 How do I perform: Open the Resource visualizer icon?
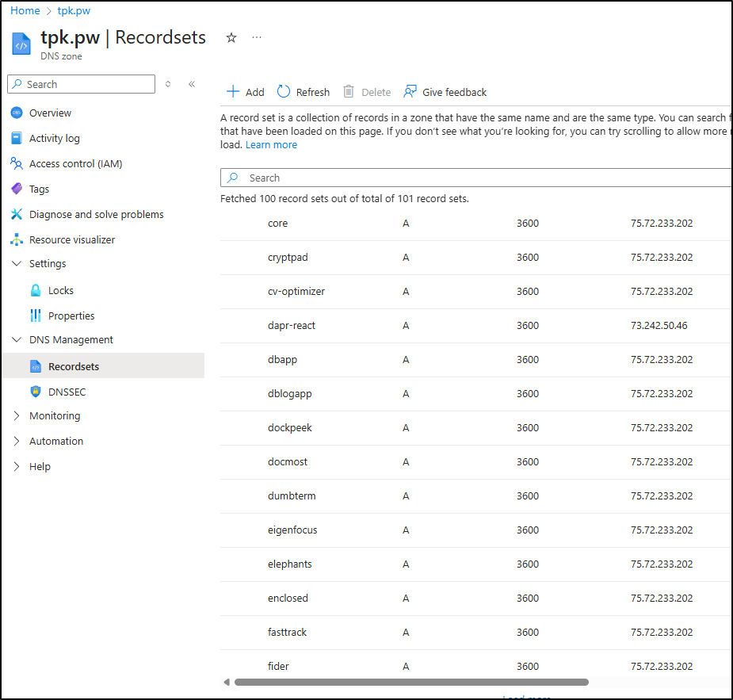[17, 239]
